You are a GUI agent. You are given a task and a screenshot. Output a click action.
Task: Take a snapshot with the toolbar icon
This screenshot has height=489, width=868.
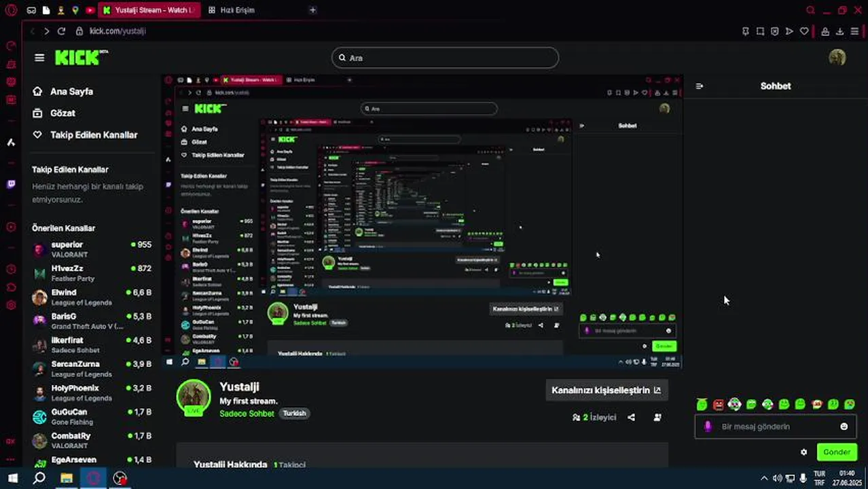(x=760, y=31)
